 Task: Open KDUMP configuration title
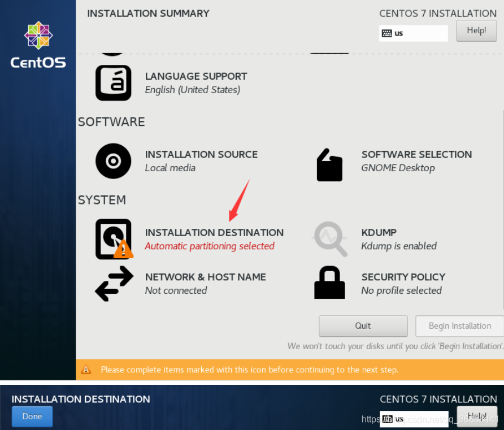379,232
